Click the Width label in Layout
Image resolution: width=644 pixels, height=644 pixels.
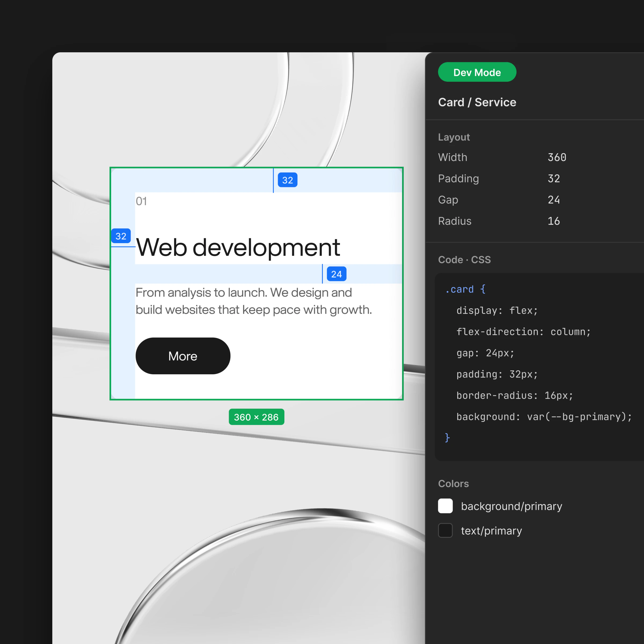453,157
